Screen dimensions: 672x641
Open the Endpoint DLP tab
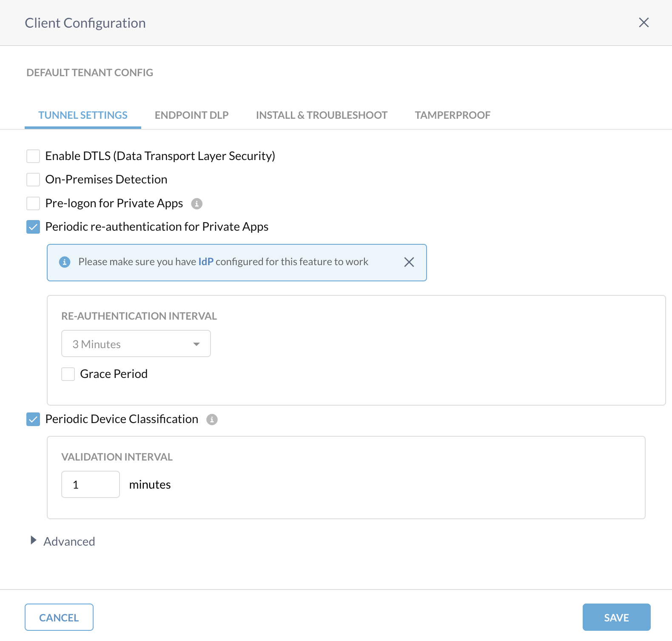coord(192,115)
